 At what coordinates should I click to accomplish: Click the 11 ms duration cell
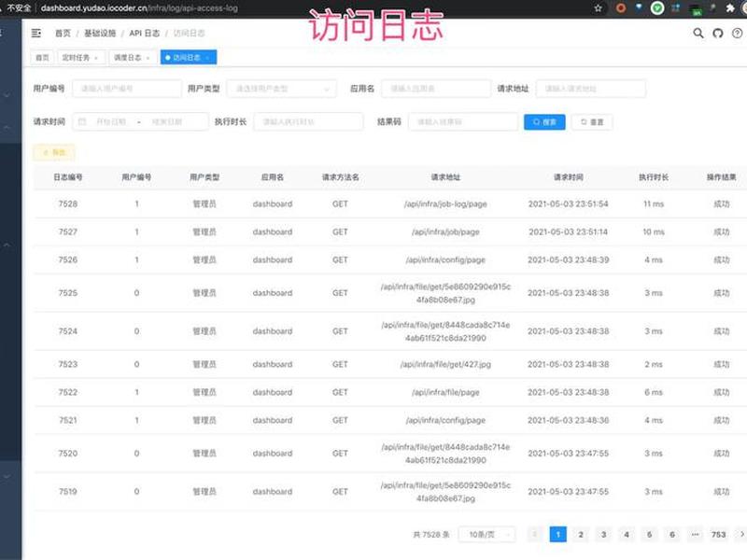pos(654,203)
